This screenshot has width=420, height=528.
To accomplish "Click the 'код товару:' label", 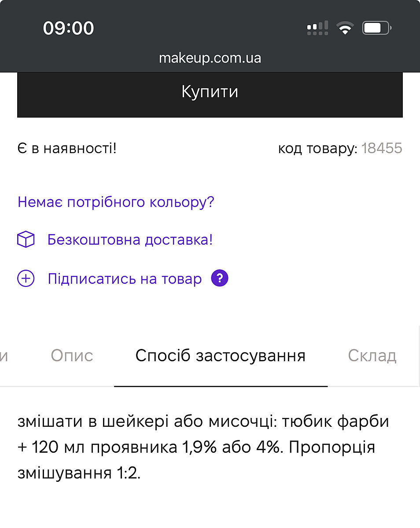I will (317, 149).
